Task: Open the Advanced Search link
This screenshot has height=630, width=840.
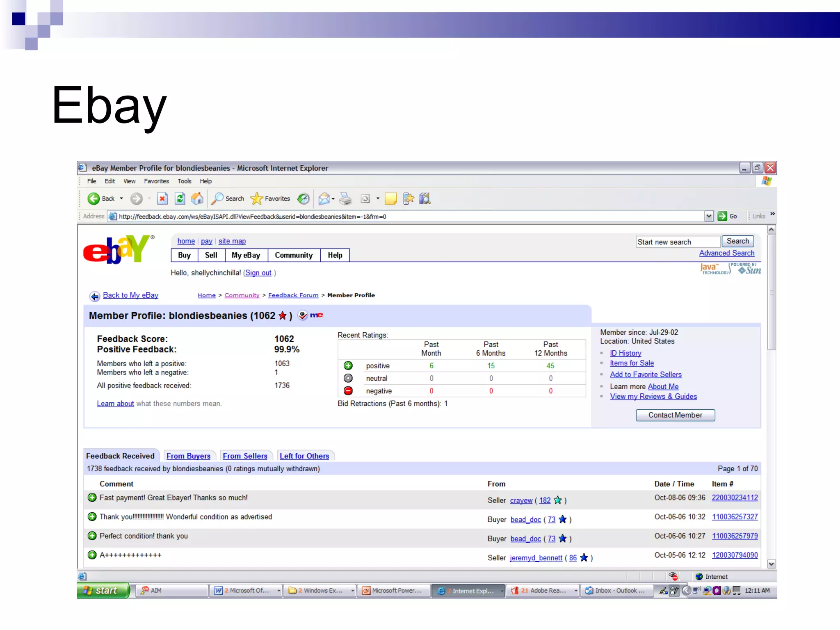Action: pos(727,253)
